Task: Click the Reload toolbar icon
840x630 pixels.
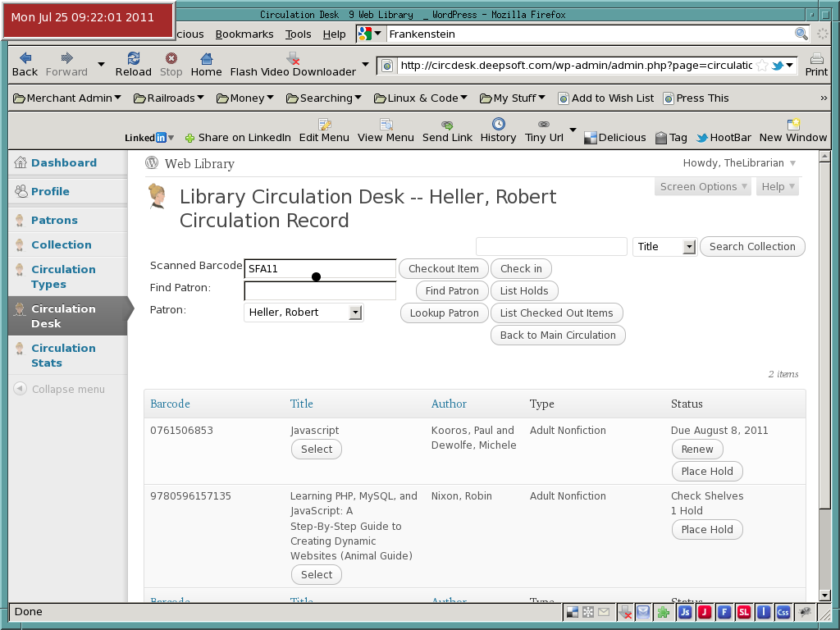Action: coord(134,58)
